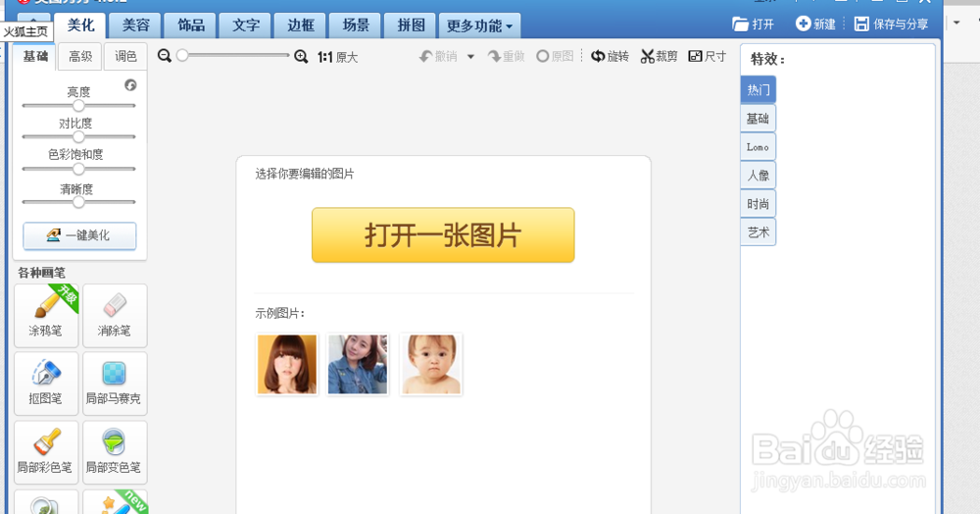Open the 边框 tab
Screen dimensions: 980x514
[x=301, y=26]
